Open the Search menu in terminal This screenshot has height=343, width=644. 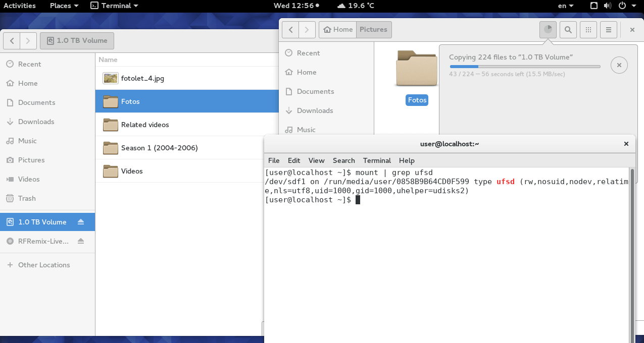coord(343,160)
